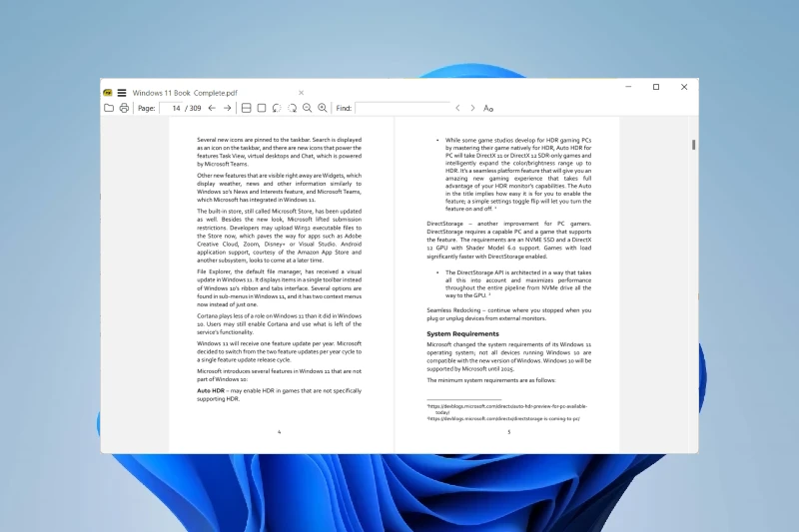The height and width of the screenshot is (532, 799).
Task: Click the '/ 309' total page count
Action: pos(193,108)
